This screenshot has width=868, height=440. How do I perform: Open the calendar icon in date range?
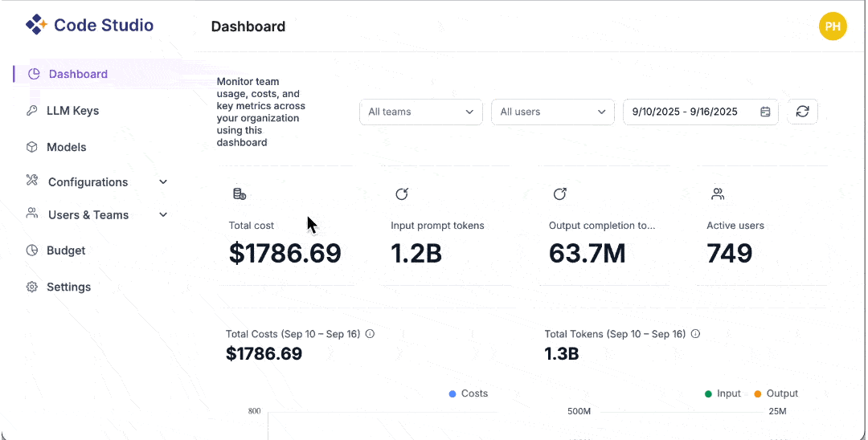tap(765, 112)
